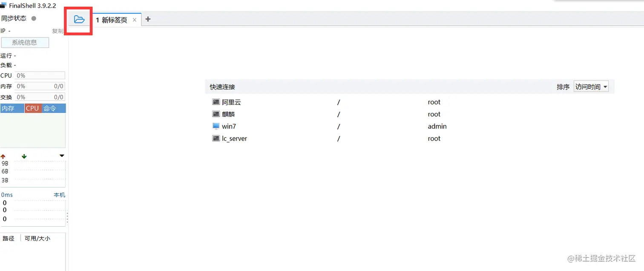Viewport: 644px width, 271px height.
Task: Close the 新标签页 tab
Action: (x=135, y=20)
